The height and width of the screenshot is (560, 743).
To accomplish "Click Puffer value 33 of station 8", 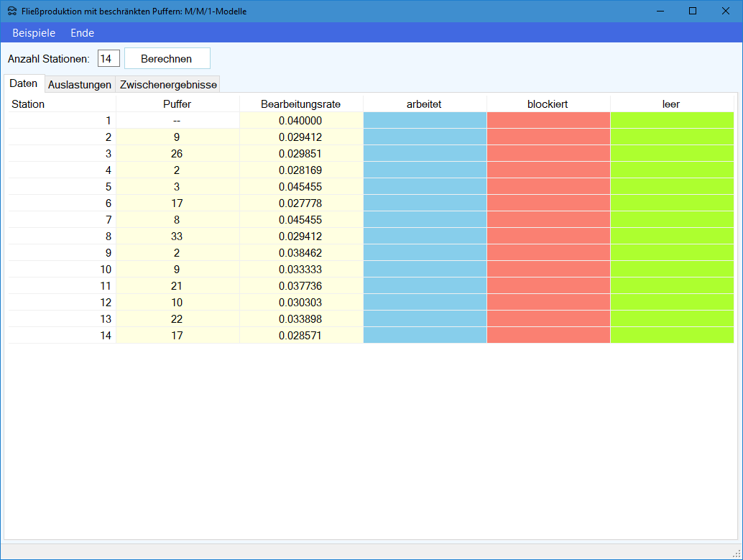I will tap(177, 237).
